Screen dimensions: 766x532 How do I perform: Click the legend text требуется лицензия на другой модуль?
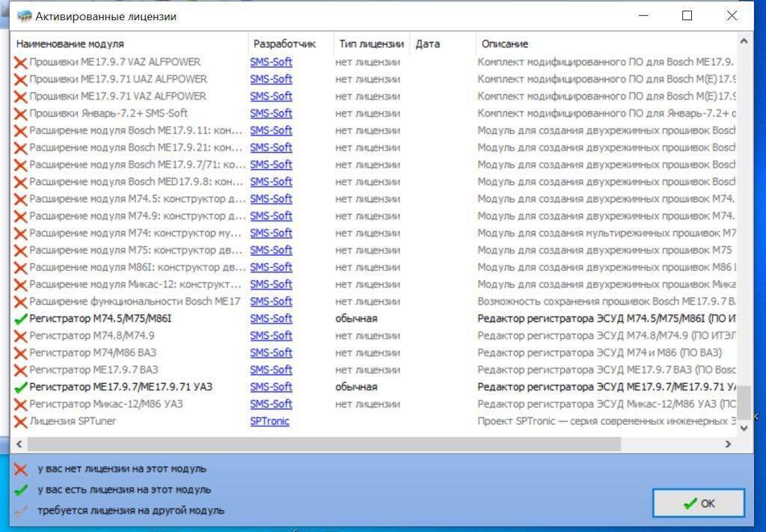click(x=131, y=510)
